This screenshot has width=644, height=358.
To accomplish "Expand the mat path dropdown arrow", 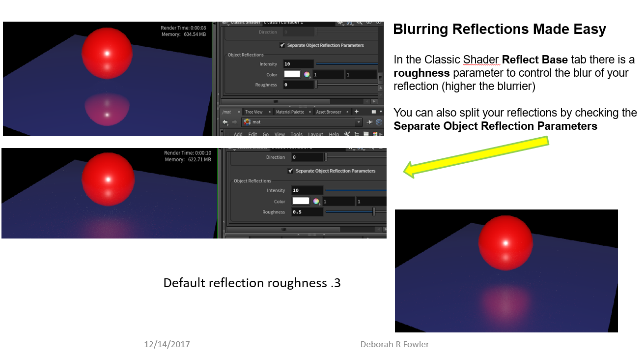I will pyautogui.click(x=359, y=122).
